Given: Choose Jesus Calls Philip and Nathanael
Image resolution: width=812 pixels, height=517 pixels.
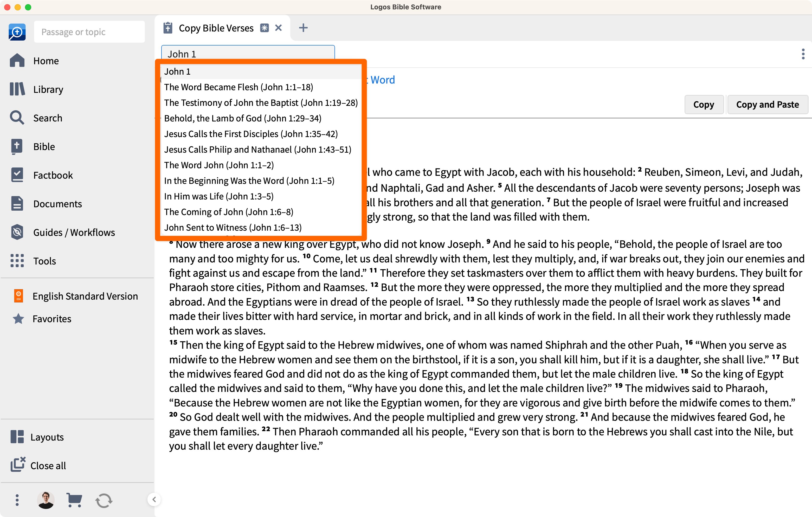Looking at the screenshot, I should pos(261,149).
